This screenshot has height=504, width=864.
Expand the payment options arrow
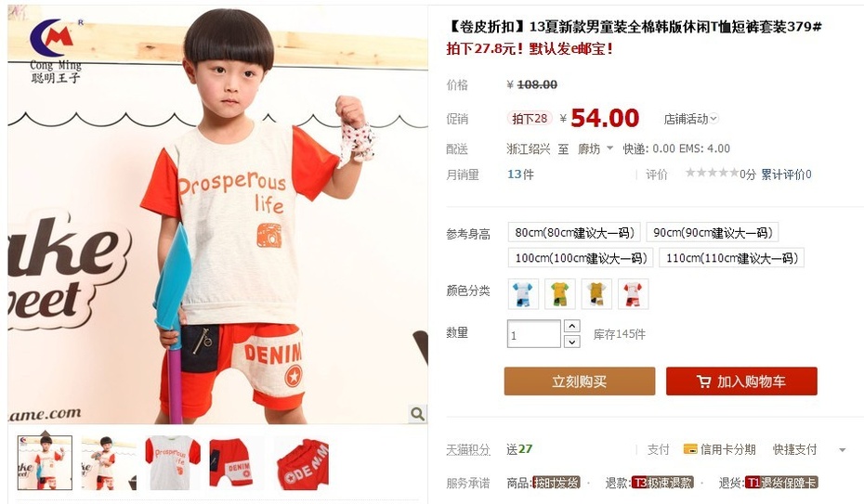[x=842, y=449]
